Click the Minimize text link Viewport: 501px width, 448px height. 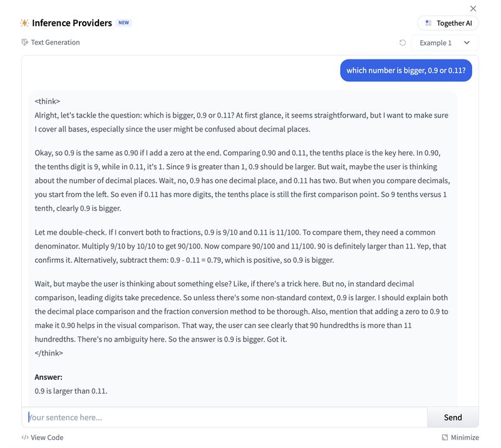pos(465,437)
